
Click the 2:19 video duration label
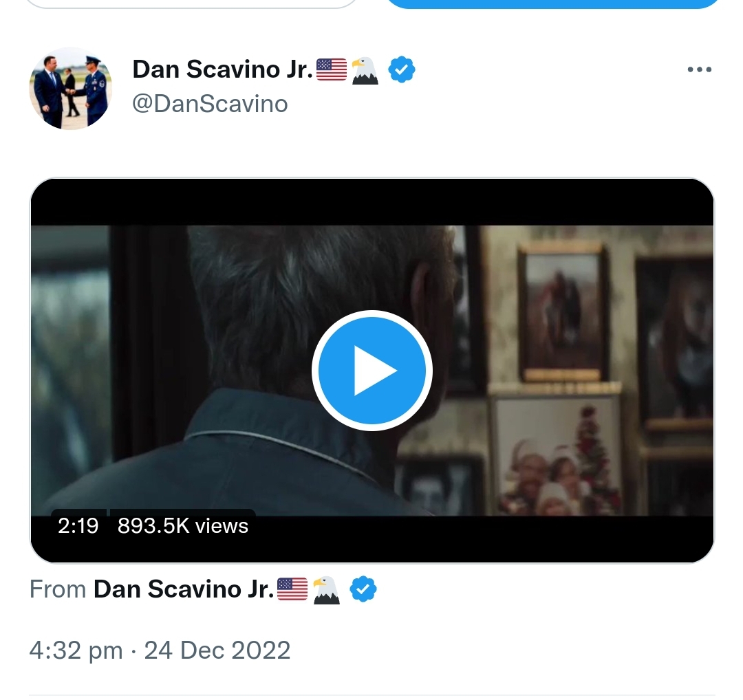pyautogui.click(x=78, y=526)
